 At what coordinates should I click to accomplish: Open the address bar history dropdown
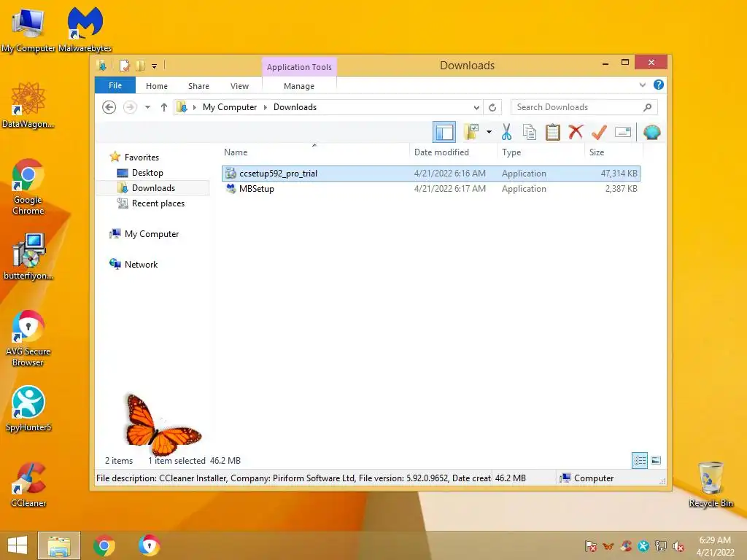[x=476, y=108]
